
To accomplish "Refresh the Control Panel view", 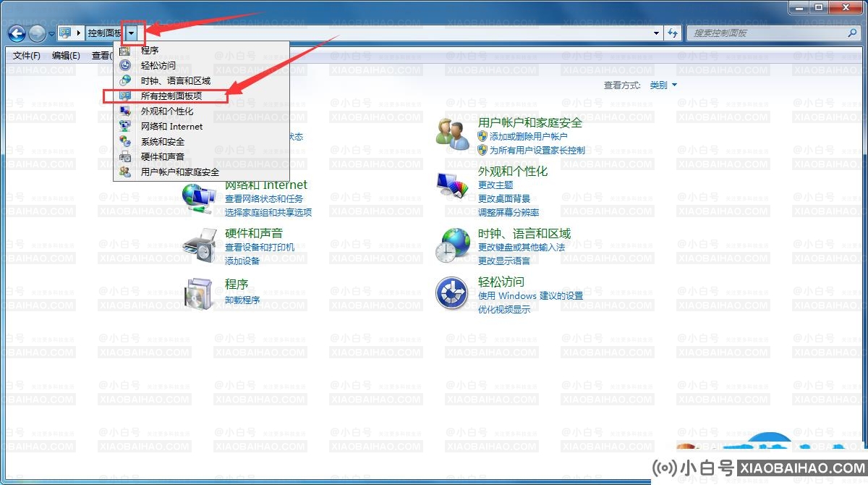I will [673, 33].
